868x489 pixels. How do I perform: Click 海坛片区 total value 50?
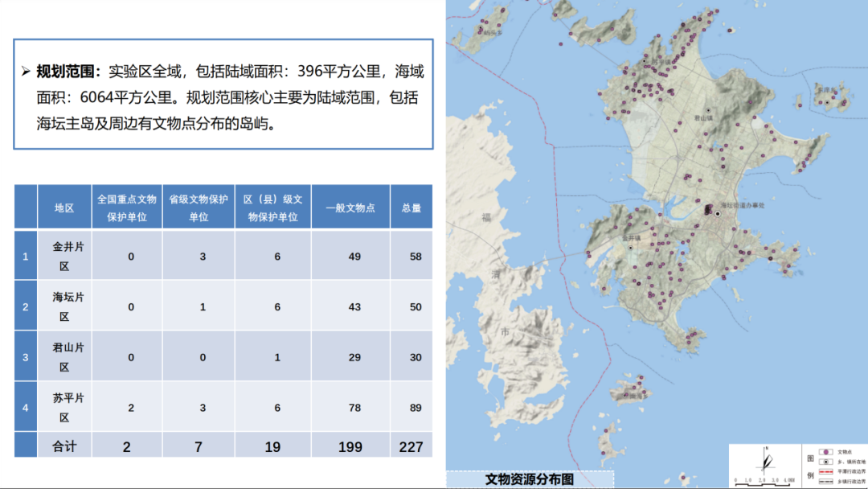[x=416, y=306]
